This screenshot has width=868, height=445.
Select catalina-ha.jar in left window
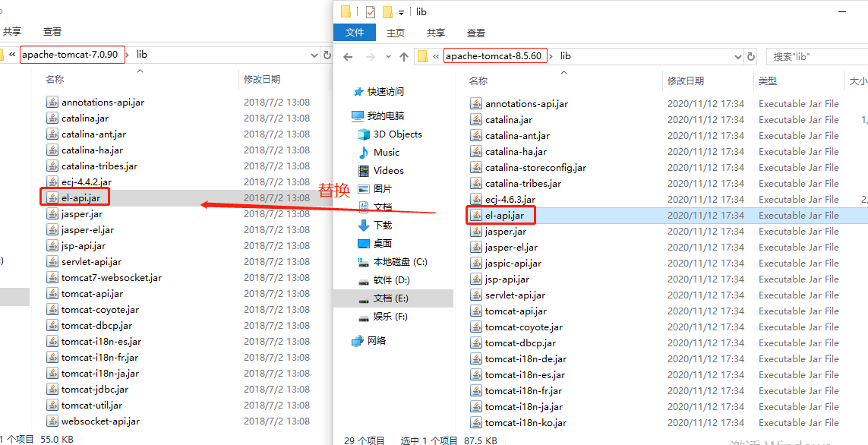tap(92, 150)
